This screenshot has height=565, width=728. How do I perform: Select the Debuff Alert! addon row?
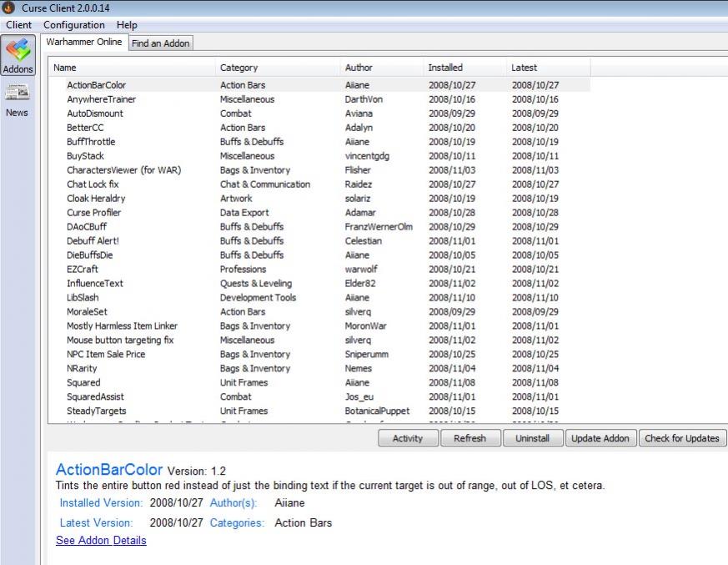[319, 240]
